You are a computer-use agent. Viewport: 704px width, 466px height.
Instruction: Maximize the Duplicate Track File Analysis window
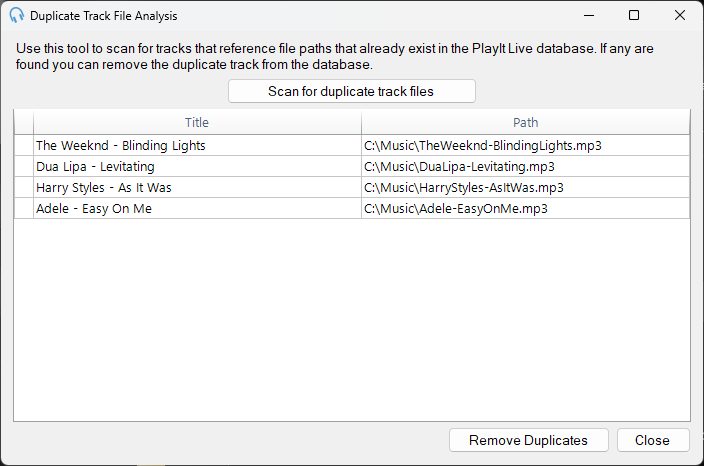click(x=634, y=15)
